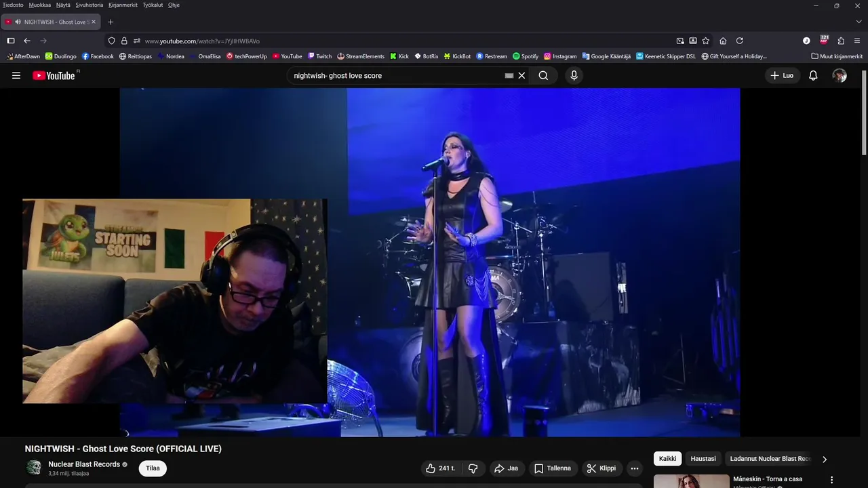Go back one page

[x=27, y=41]
